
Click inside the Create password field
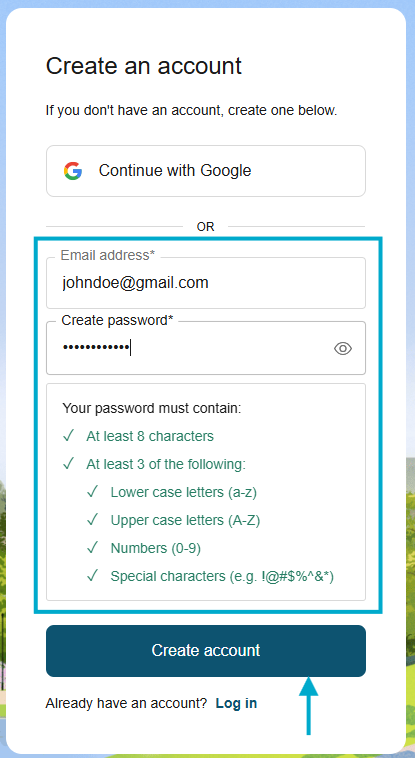[206, 348]
